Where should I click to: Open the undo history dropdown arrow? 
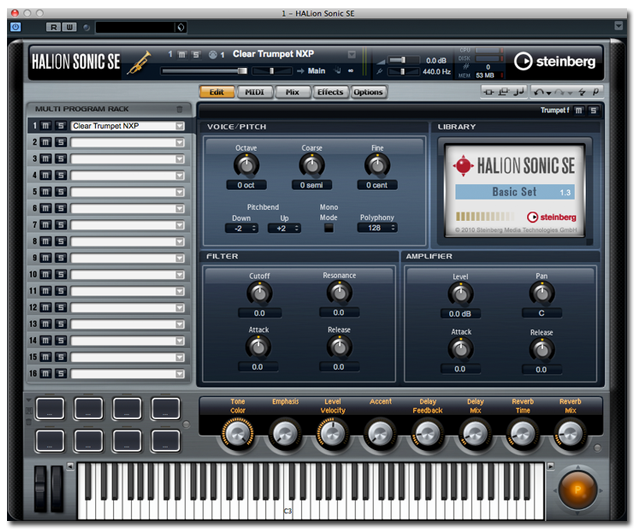(549, 93)
